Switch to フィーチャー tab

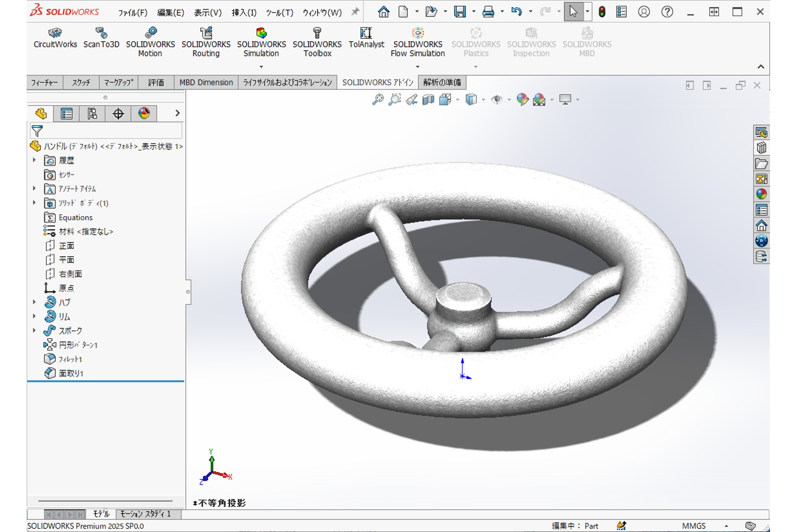pos(44,82)
